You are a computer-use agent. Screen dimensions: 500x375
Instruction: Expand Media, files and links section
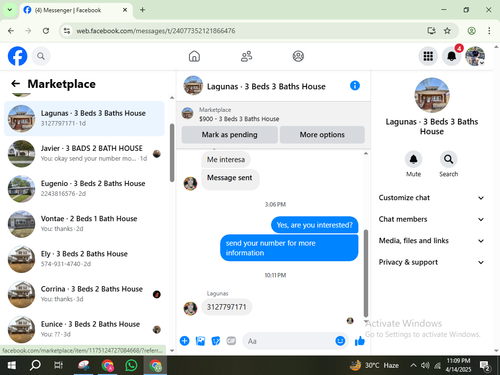coord(431,241)
